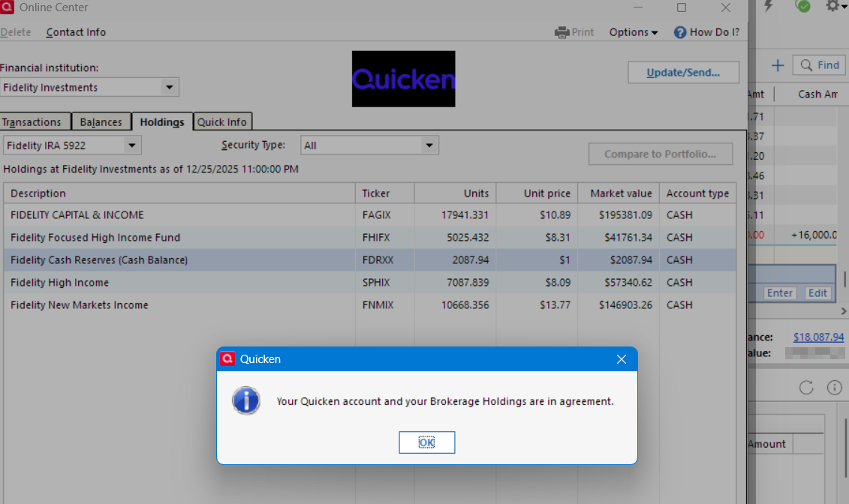The image size is (849, 504).
Task: Click the Online Center Quicken title icon
Action: (x=7, y=7)
